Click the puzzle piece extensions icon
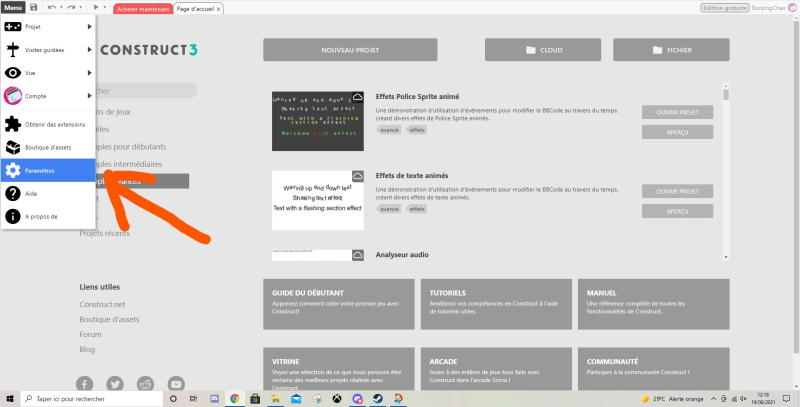 (x=13, y=124)
